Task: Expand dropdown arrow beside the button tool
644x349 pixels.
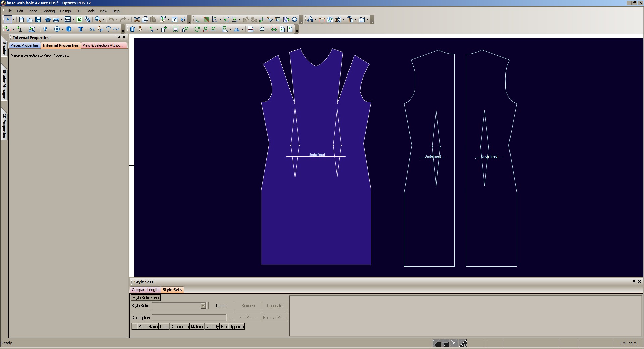Action: [x=74, y=29]
